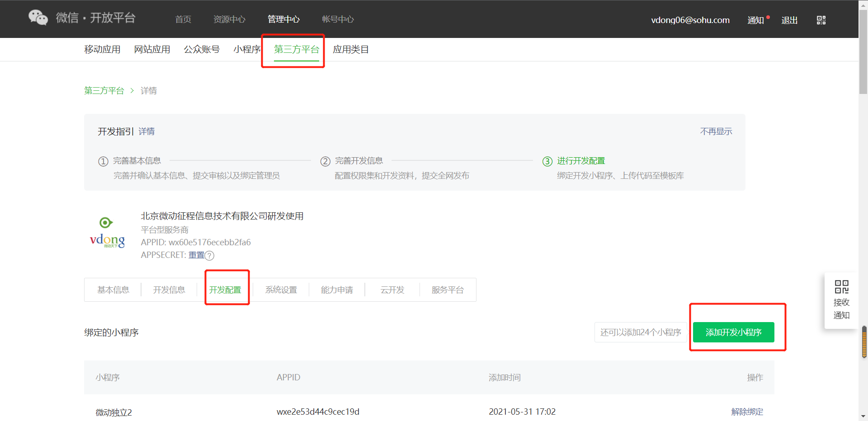Open the 云开发 tab

(x=392, y=290)
